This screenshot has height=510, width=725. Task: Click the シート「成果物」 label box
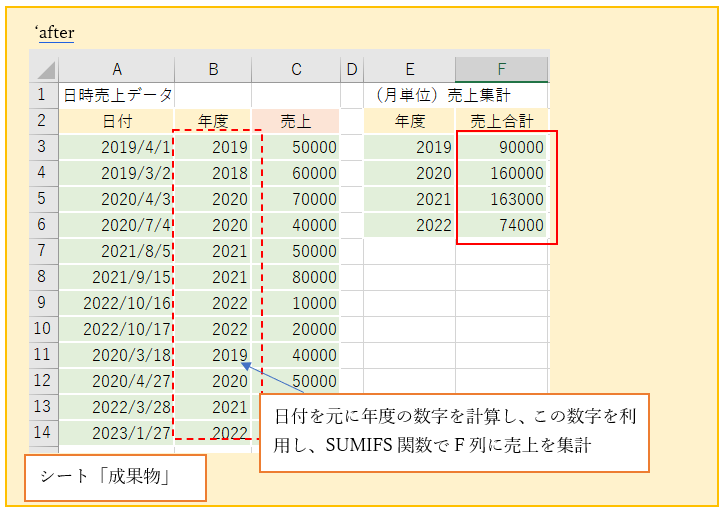115,478
